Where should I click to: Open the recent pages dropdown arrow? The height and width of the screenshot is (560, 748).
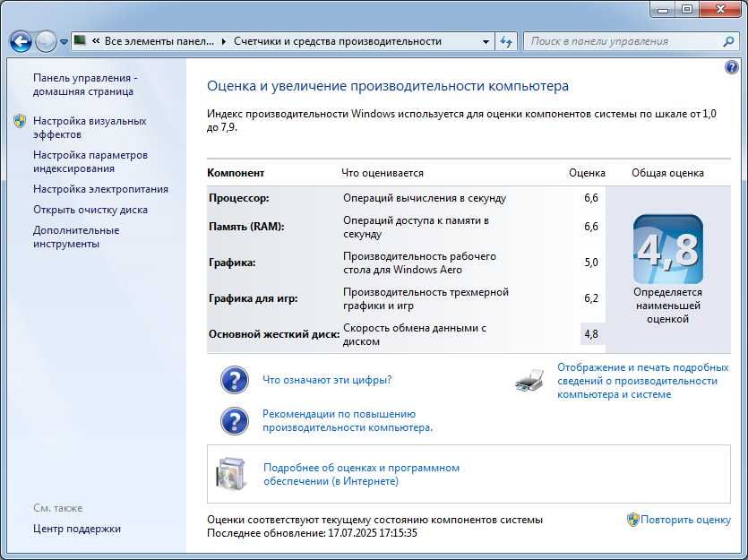pyautogui.click(x=64, y=42)
